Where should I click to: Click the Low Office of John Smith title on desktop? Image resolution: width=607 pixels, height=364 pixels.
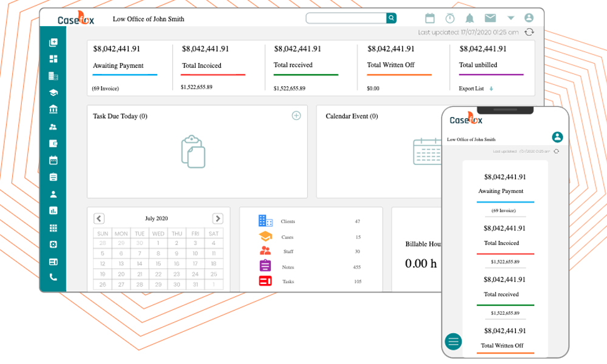[x=149, y=19]
